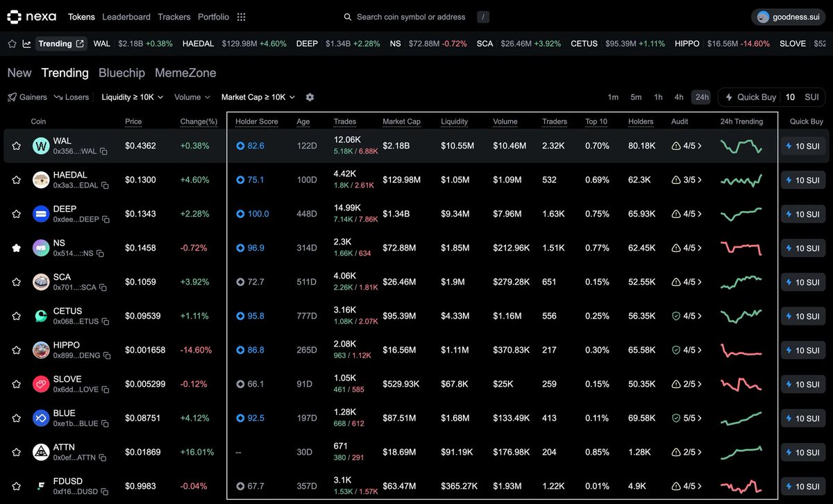Screen dimensions: 833x504
Task: Click the chart icon in ticker bar
Action: (26, 44)
